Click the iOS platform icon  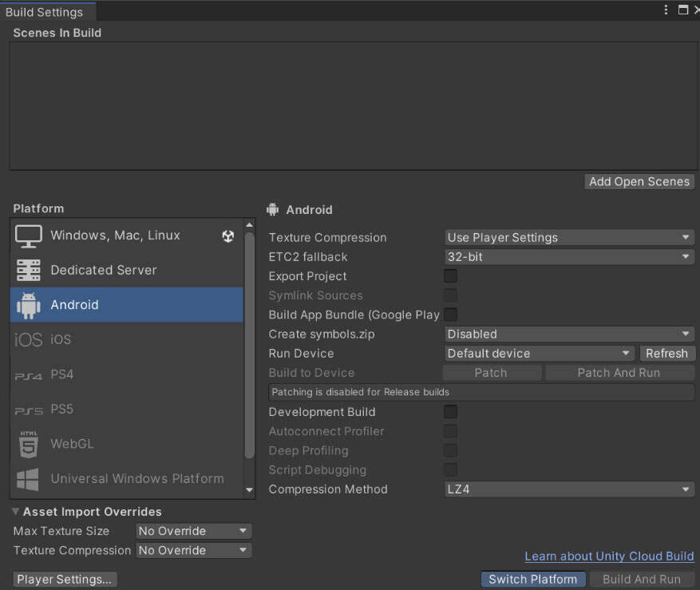(x=29, y=340)
